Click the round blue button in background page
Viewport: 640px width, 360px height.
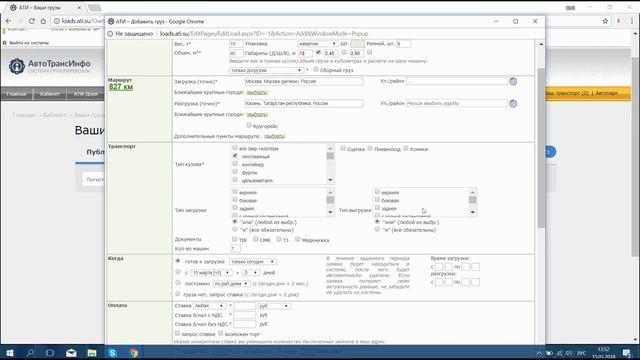tap(550, 152)
